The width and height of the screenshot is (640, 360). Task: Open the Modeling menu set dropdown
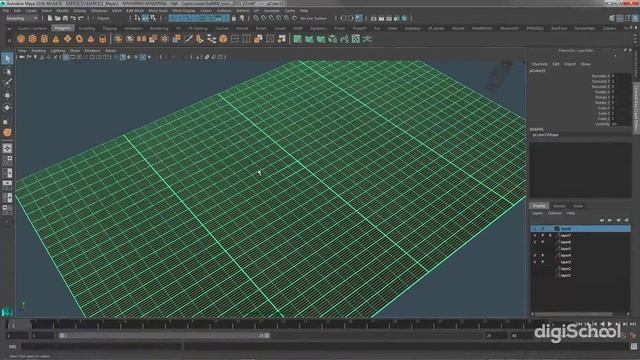tap(22, 18)
